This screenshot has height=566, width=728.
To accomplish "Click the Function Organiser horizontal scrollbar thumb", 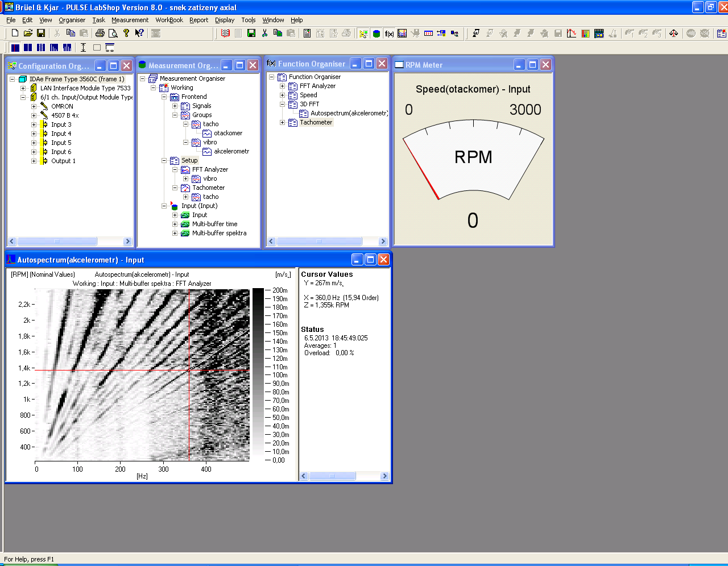I will (318, 242).
